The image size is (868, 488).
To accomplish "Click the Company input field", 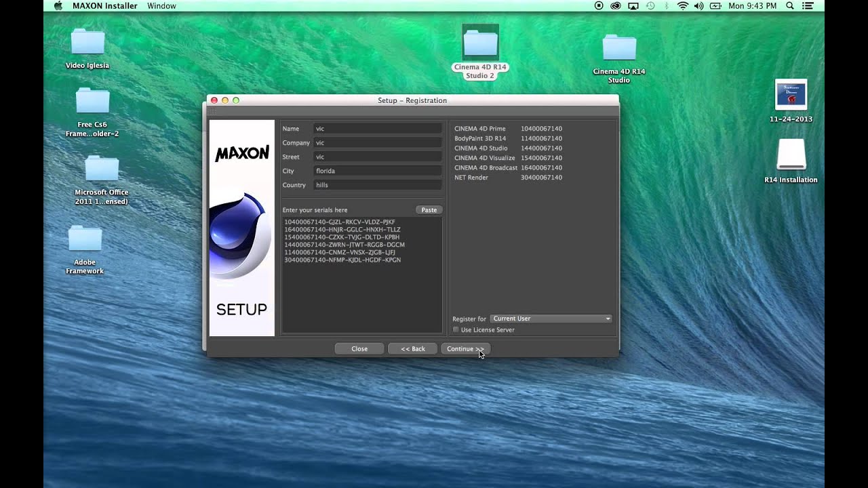I will pyautogui.click(x=378, y=143).
